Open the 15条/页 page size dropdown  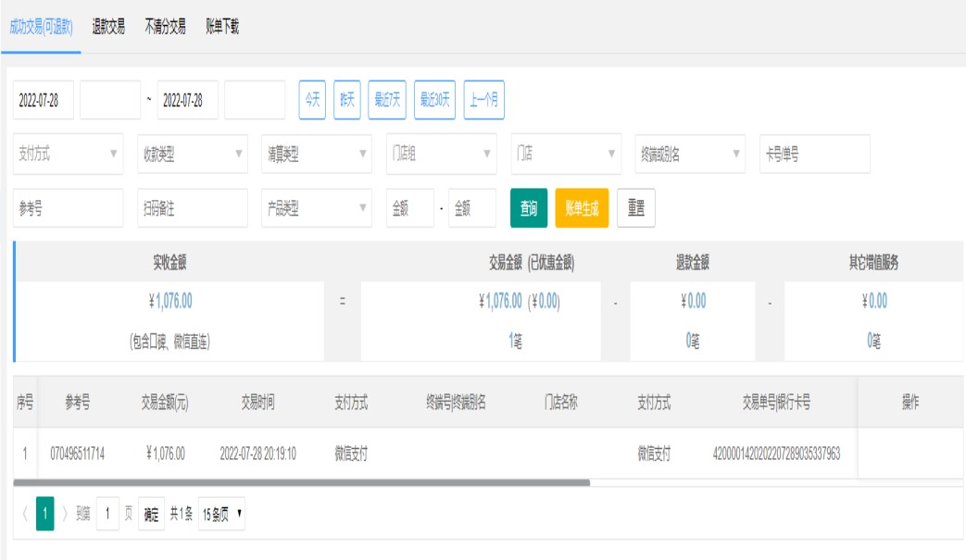(x=222, y=513)
